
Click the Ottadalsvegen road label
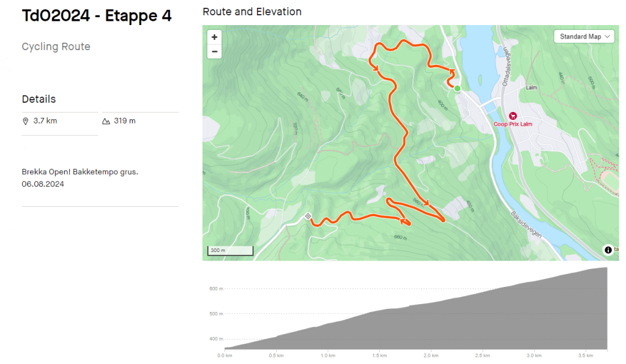(x=506, y=66)
